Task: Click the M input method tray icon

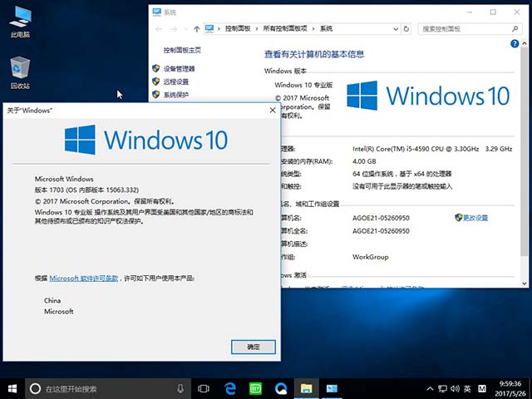Action: (x=482, y=388)
